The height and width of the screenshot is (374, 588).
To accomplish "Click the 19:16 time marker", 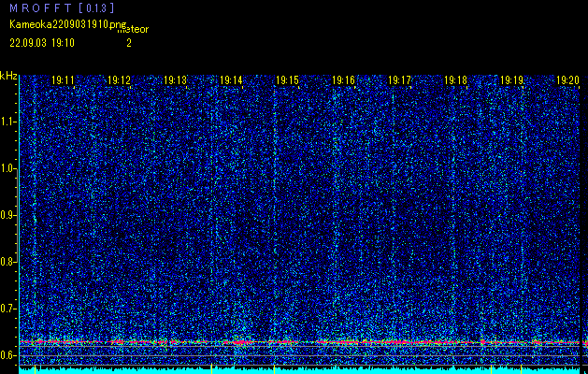I will (x=343, y=80).
